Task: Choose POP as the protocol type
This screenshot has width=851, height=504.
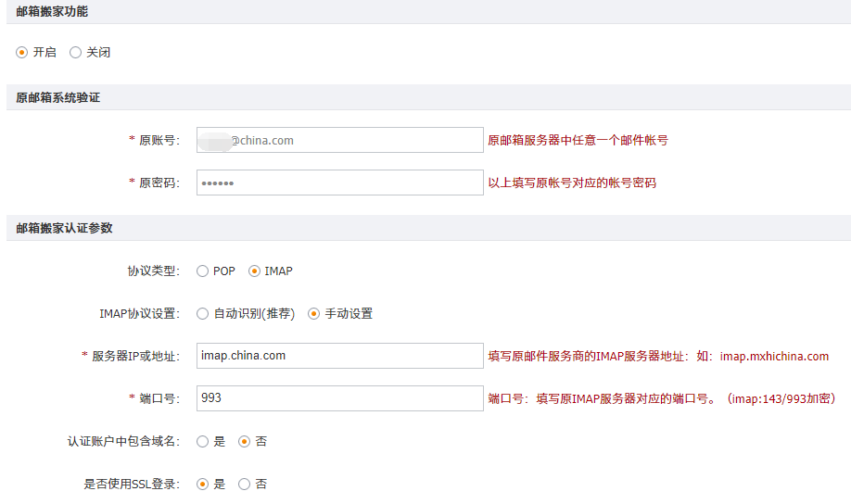Action: coord(202,271)
